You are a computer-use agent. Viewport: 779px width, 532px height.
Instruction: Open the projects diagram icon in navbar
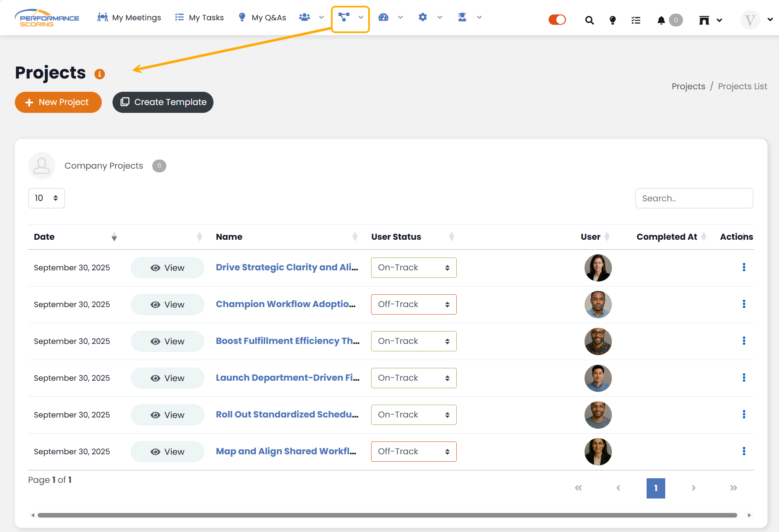click(x=344, y=17)
